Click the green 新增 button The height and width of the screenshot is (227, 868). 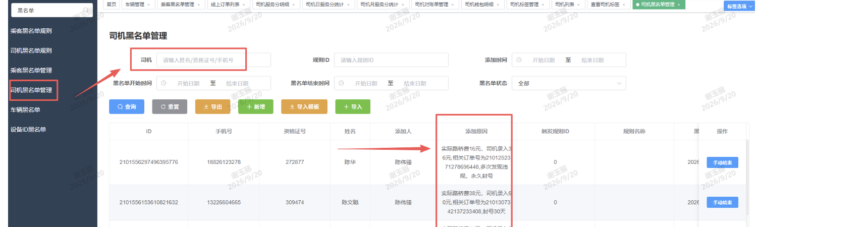(x=256, y=106)
